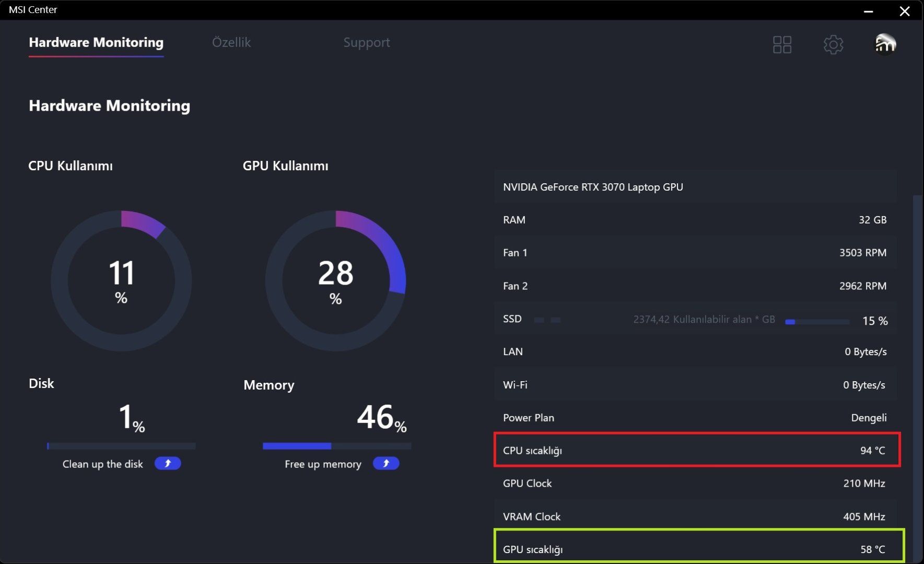
Task: Select the Fan 1 RPM row
Action: [695, 252]
